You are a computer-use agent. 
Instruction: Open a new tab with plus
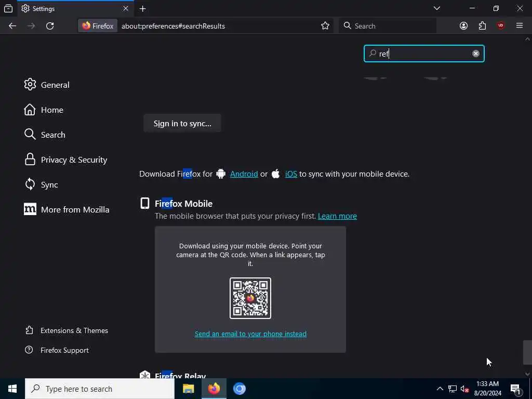(142, 9)
